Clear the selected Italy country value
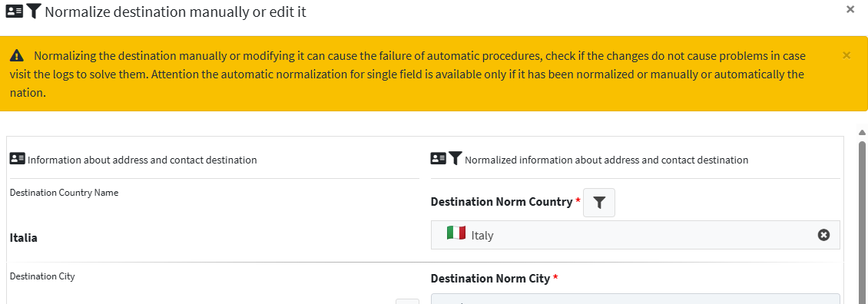Image resolution: width=868 pixels, height=304 pixels. 823,236
